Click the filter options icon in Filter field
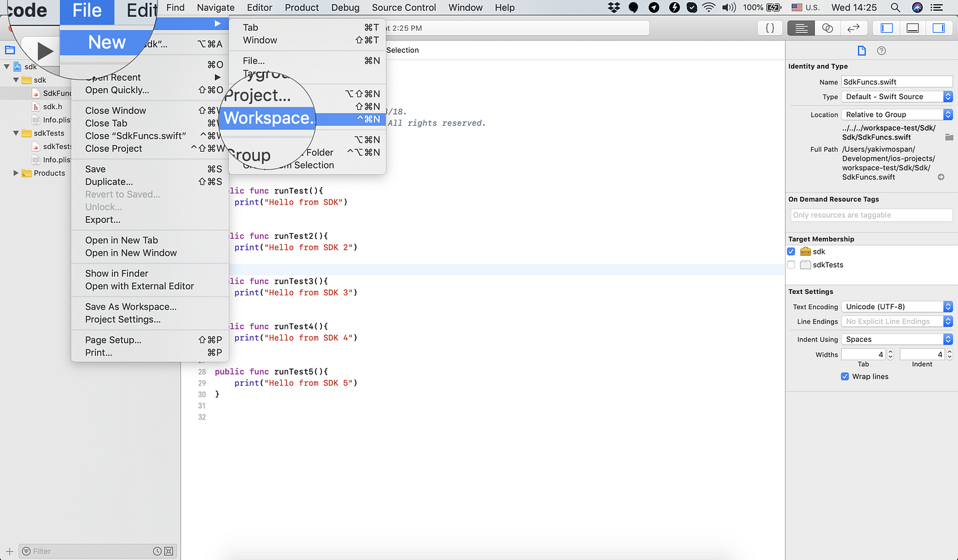This screenshot has width=958, height=560. (26, 551)
